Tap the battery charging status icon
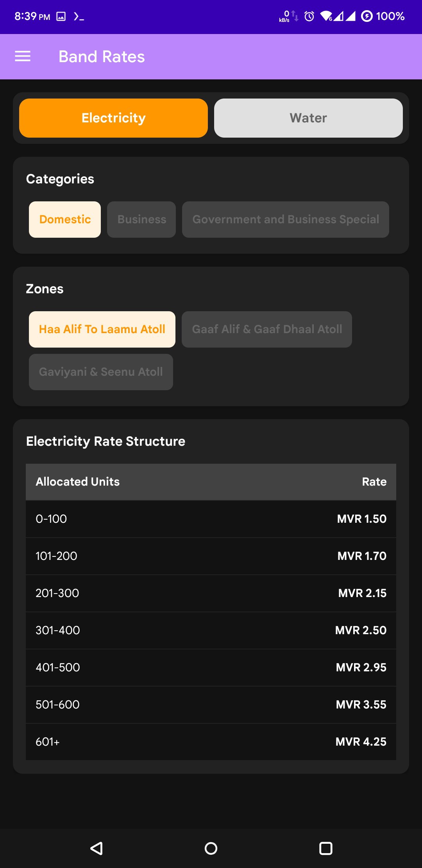Image resolution: width=422 pixels, height=868 pixels. pyautogui.click(x=367, y=16)
